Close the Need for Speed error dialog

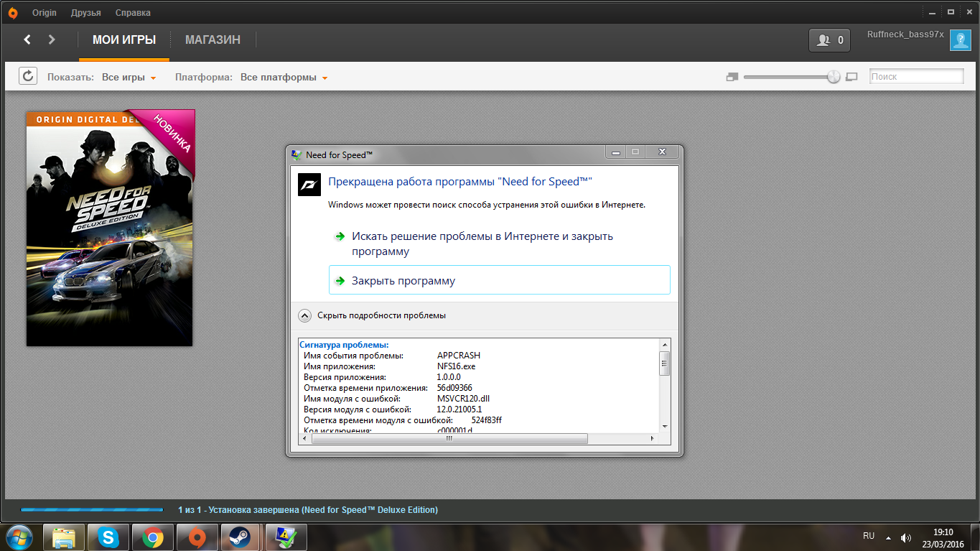(x=662, y=152)
